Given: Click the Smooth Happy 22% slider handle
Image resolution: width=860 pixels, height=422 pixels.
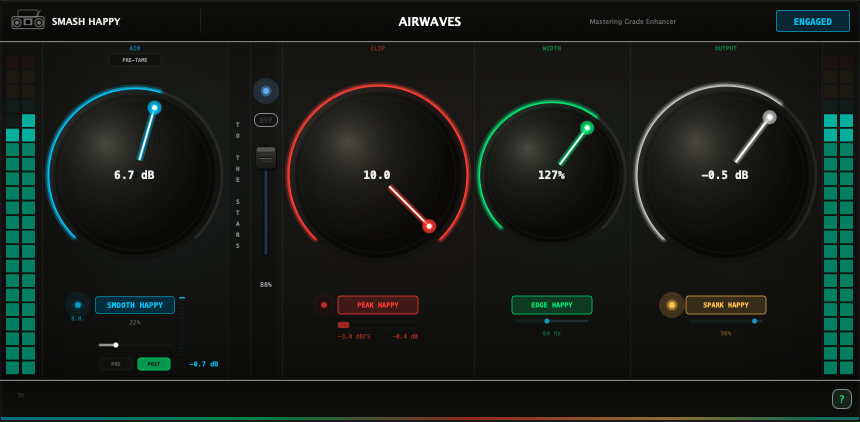Looking at the screenshot, I should tap(116, 345).
